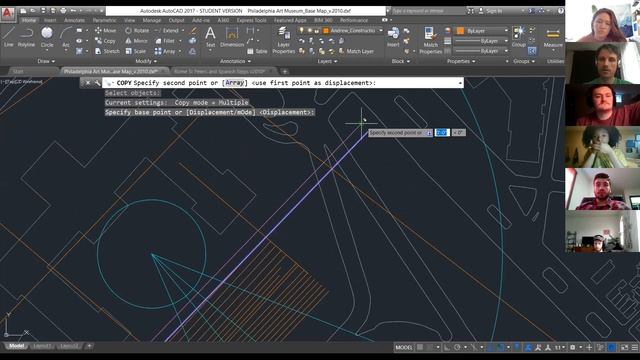Toggle MODEL space in status bar
The height and width of the screenshot is (360, 640).
(404, 347)
